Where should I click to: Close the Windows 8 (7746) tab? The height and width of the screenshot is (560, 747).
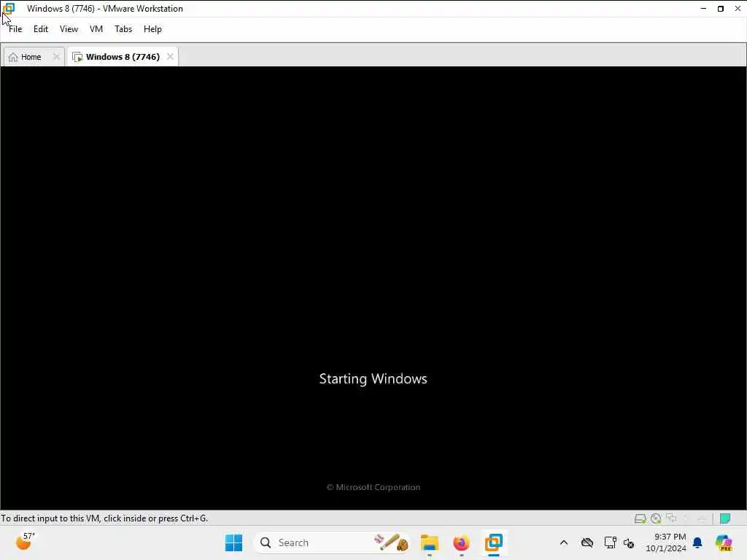pyautogui.click(x=170, y=57)
